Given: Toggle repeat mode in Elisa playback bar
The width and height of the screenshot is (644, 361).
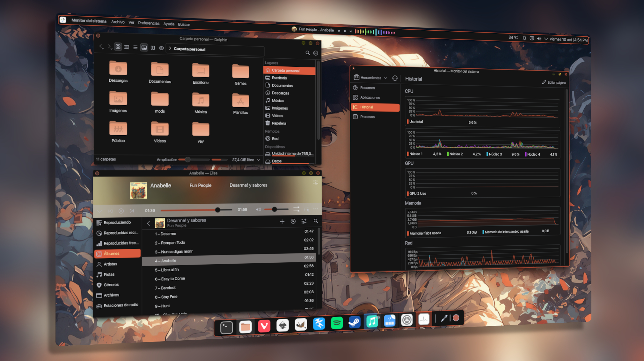Looking at the screenshot, I should 306,209.
